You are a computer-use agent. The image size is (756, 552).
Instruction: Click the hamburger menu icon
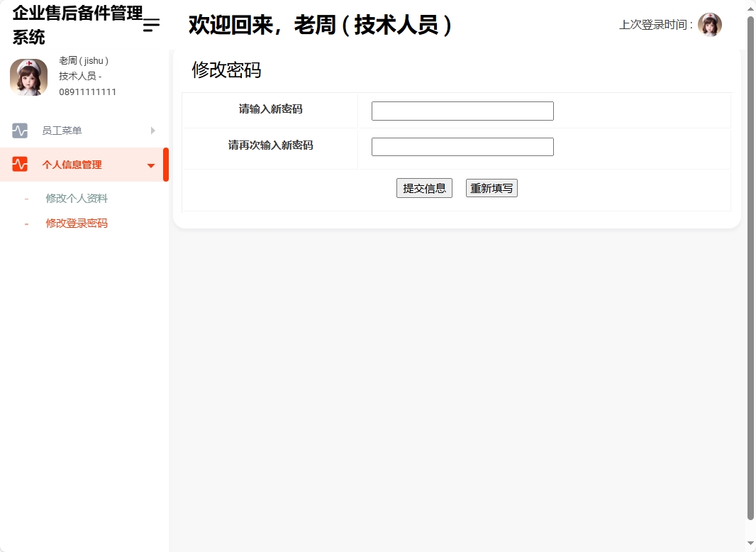(x=150, y=25)
